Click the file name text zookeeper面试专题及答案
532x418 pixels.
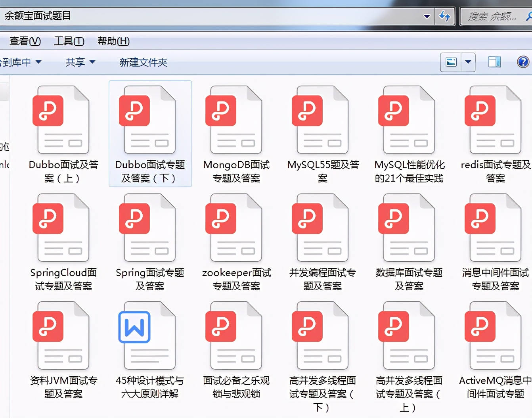tap(237, 279)
